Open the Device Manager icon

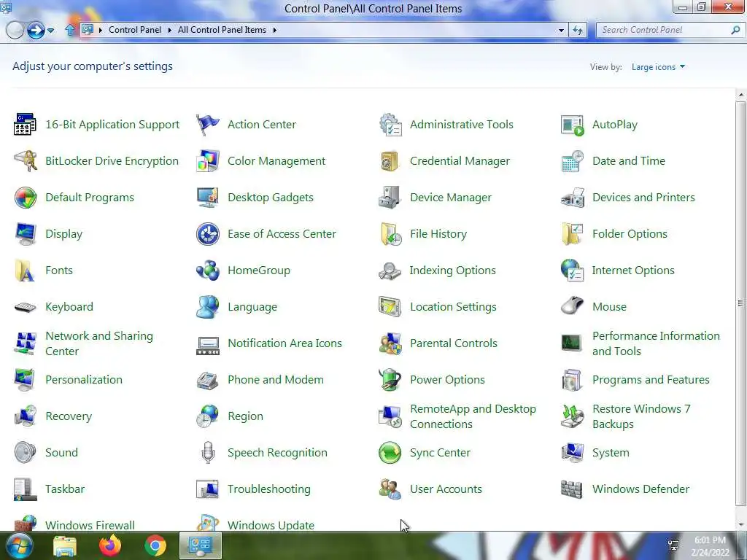pyautogui.click(x=390, y=198)
